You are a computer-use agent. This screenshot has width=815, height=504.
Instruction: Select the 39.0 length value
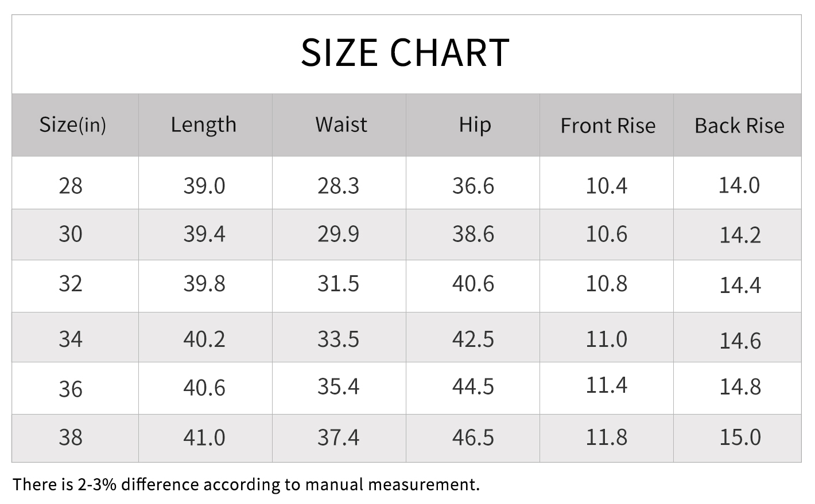coord(204,186)
